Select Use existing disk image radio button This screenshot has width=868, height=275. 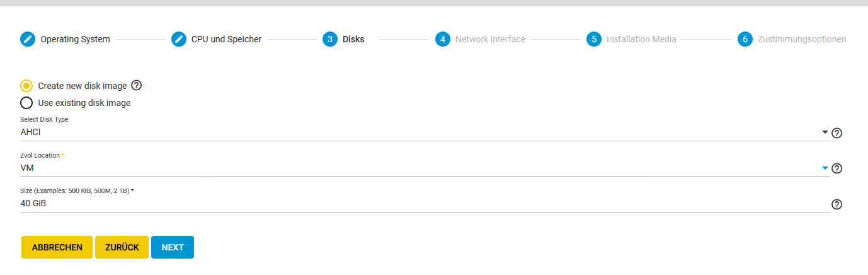click(26, 103)
